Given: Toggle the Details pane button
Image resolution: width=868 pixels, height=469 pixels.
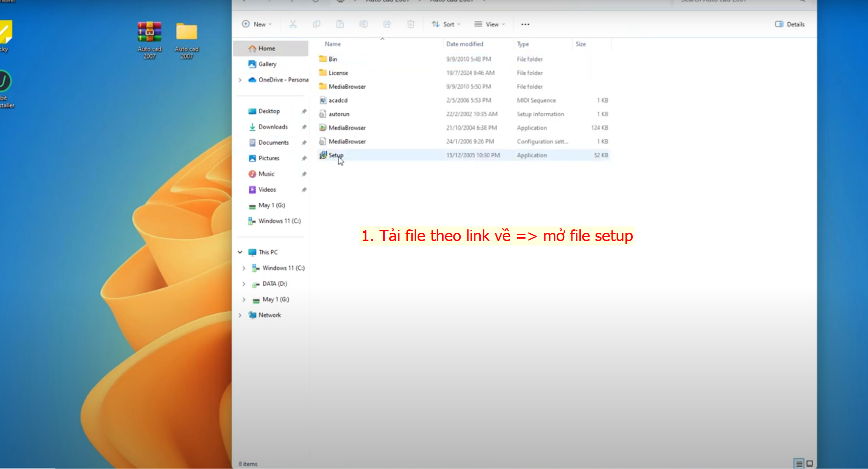Looking at the screenshot, I should (x=790, y=24).
